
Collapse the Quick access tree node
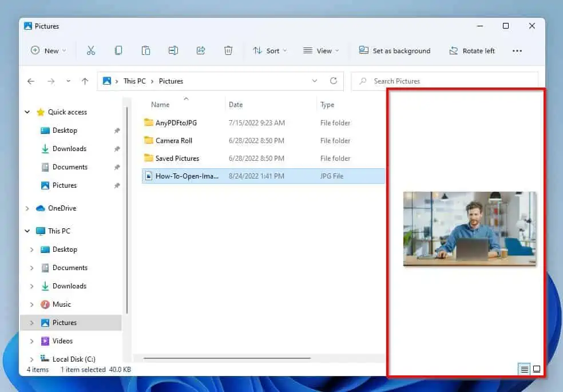[x=27, y=112]
